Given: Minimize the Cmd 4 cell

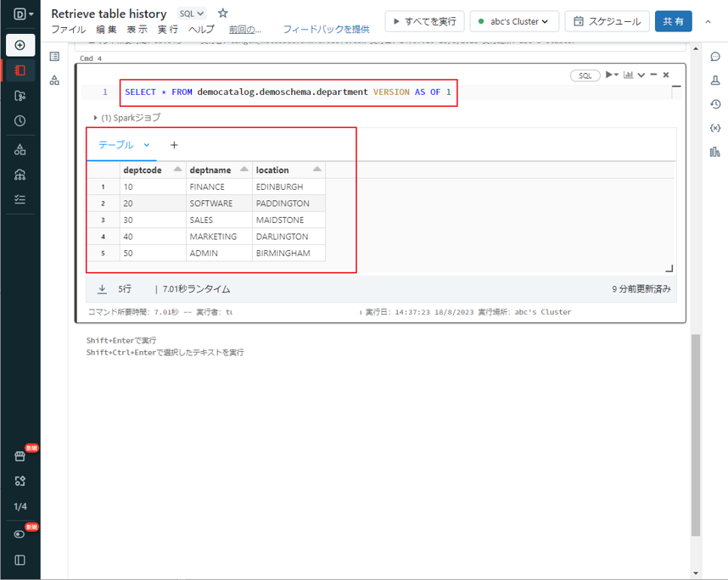Looking at the screenshot, I should point(653,75).
